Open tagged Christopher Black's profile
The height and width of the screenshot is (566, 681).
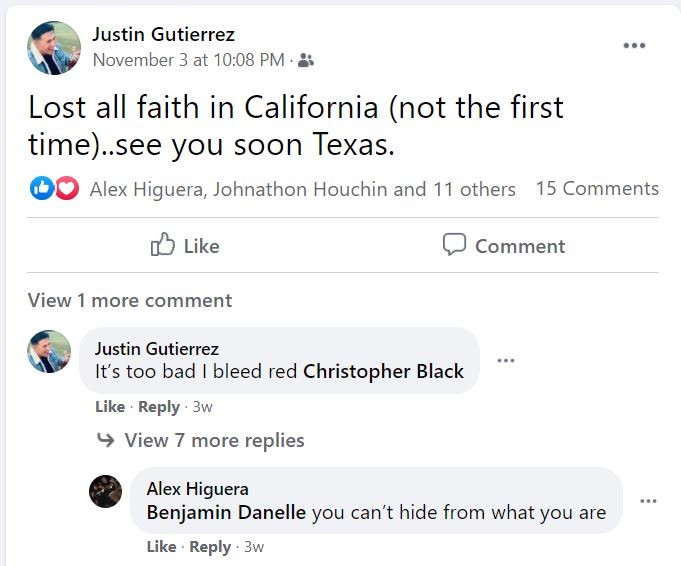pyautogui.click(x=383, y=371)
